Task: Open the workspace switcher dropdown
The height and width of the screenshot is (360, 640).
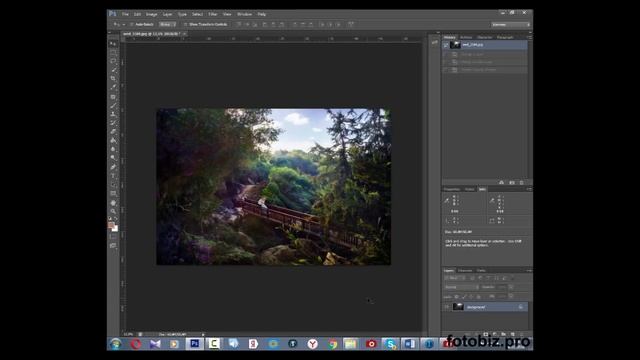Action: pyautogui.click(x=510, y=24)
